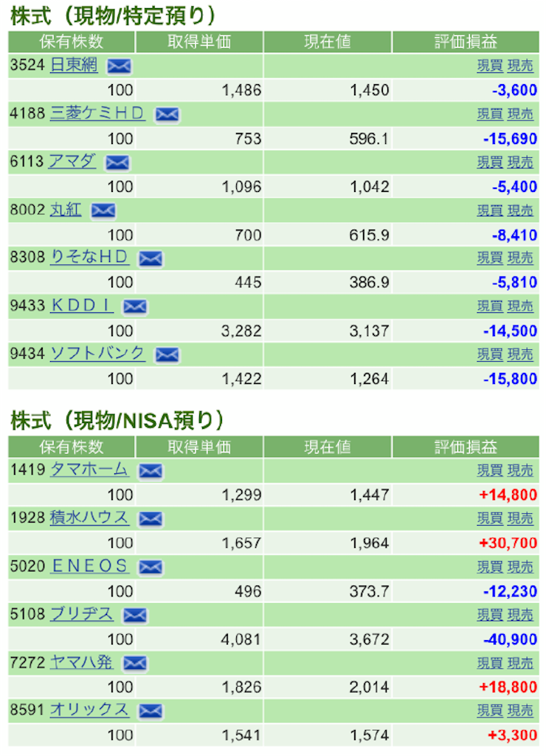Viewport: 546px width, 756px height.
Task: Open the ソフトバンク stock link
Action: pyautogui.click(x=97, y=354)
